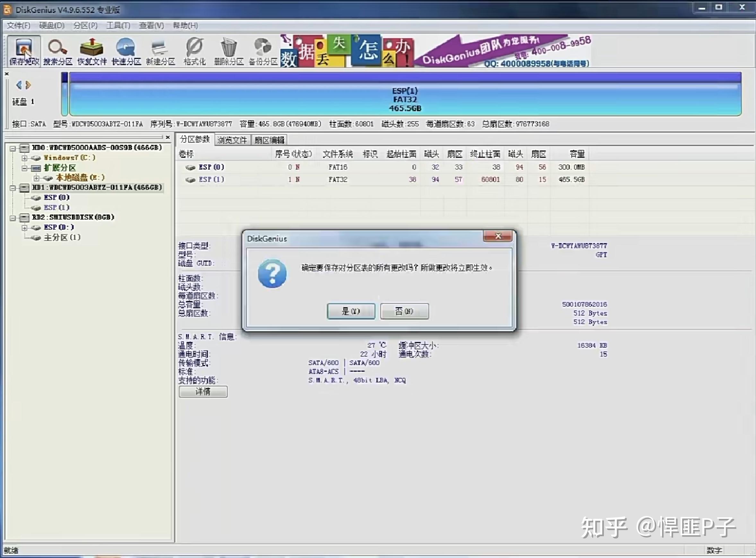Viewport: 756px width, 558px height.
Task: Click the DiskGenius advertisement banner
Action: 436,51
